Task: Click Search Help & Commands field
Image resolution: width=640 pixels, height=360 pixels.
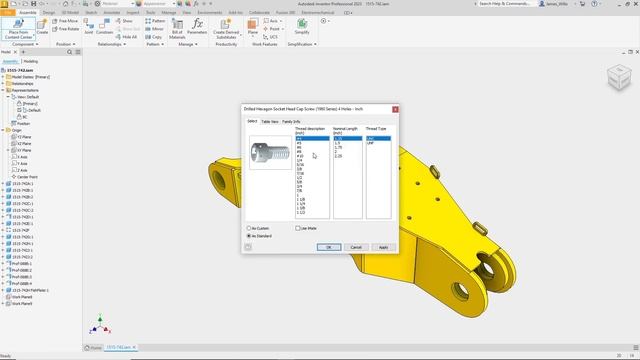Action: pos(505,4)
